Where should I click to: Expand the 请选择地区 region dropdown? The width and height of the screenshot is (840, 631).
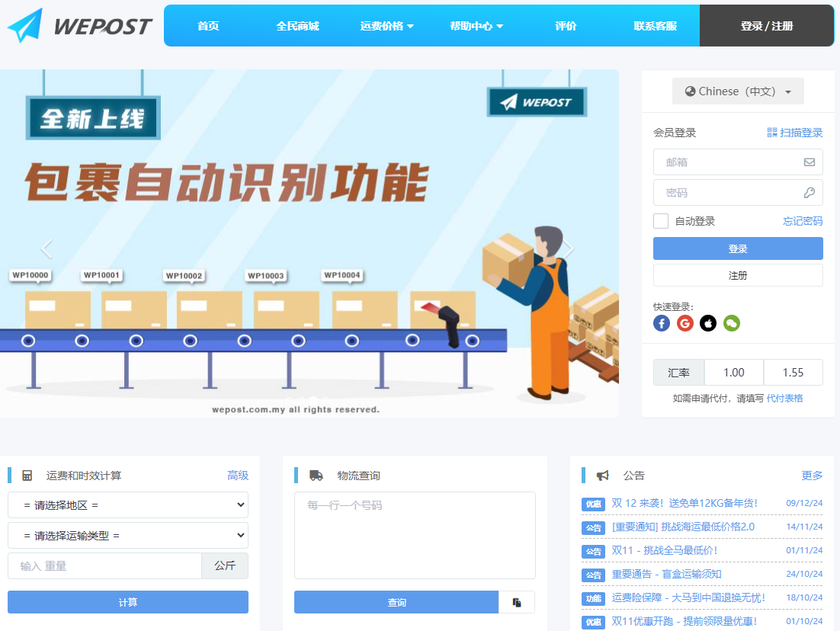[128, 505]
